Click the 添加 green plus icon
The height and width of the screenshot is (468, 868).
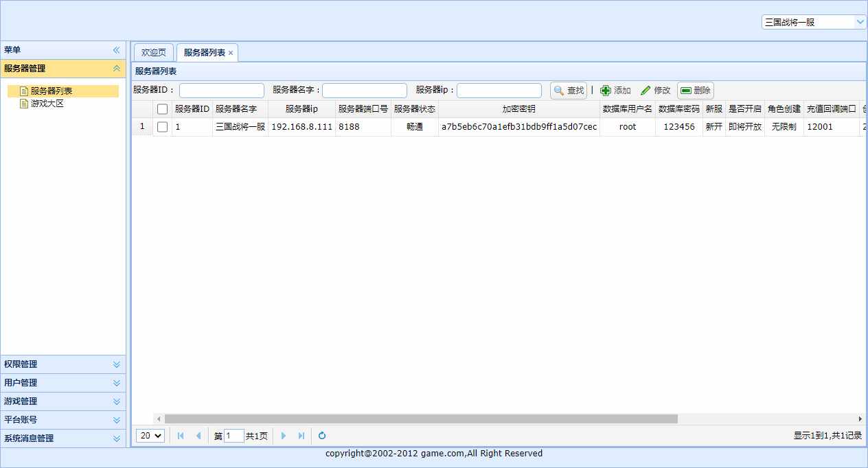point(605,90)
